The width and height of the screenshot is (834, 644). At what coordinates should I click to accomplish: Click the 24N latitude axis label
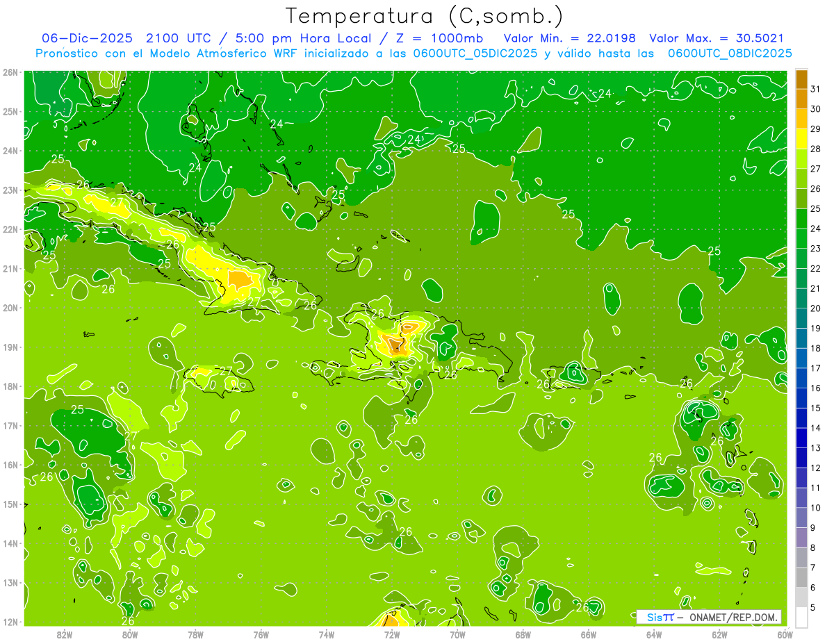[x=10, y=151]
